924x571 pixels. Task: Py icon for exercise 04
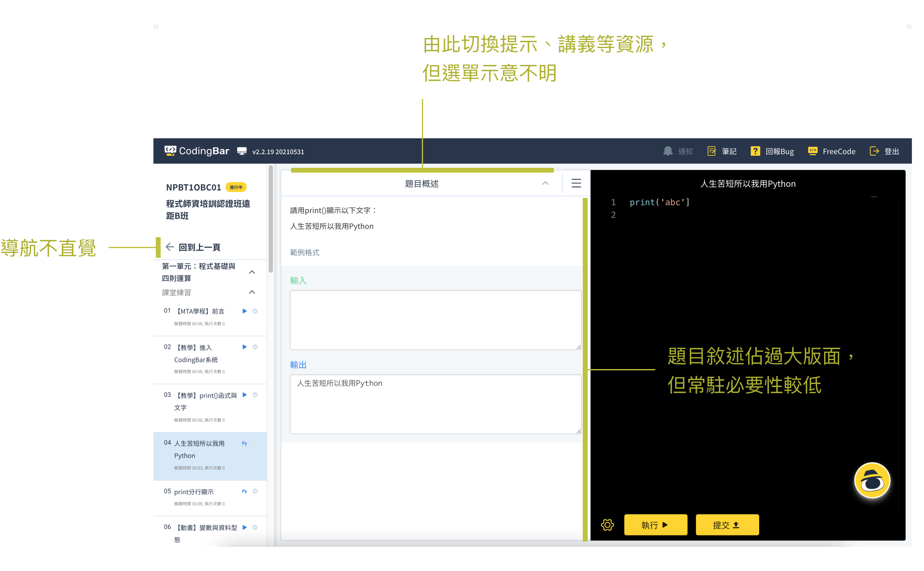point(244,443)
